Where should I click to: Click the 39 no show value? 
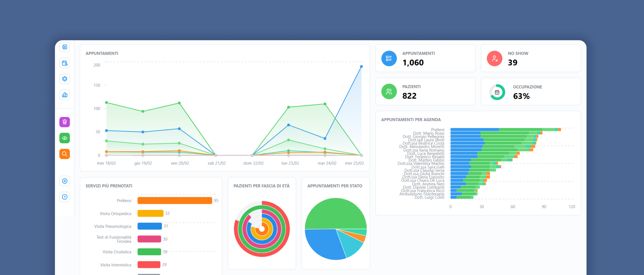click(513, 63)
